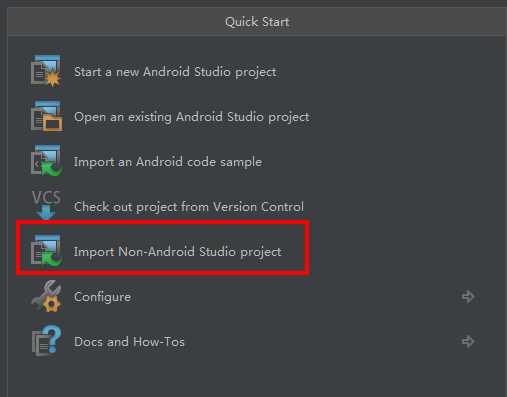Click the Import Non-Android Studio project icon

pyautogui.click(x=46, y=251)
